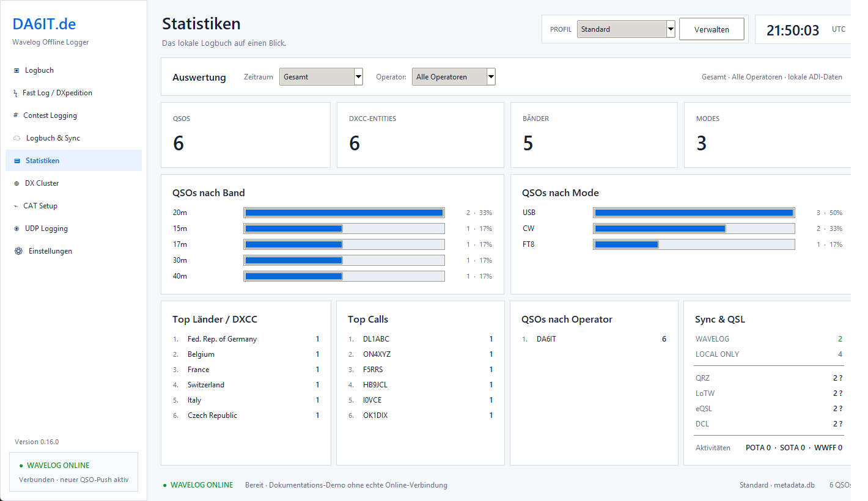Click the Verwalten button
This screenshot has height=501, width=868.
pyautogui.click(x=712, y=29)
